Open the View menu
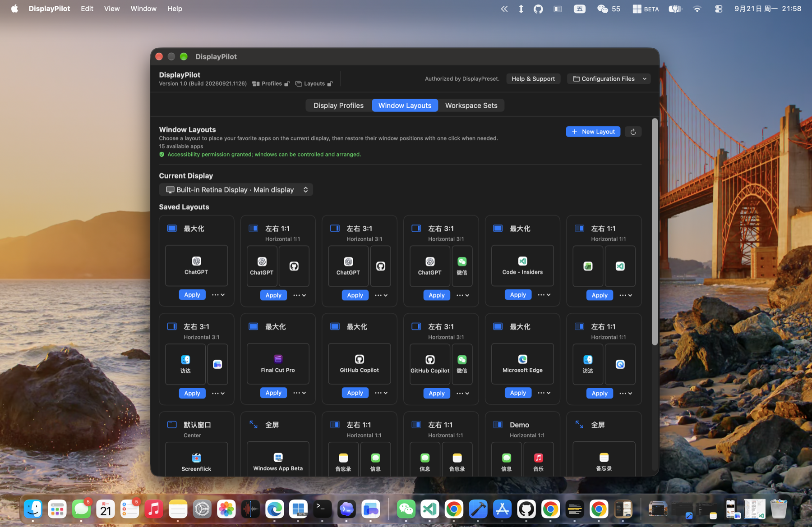The height and width of the screenshot is (527, 812). (x=111, y=9)
